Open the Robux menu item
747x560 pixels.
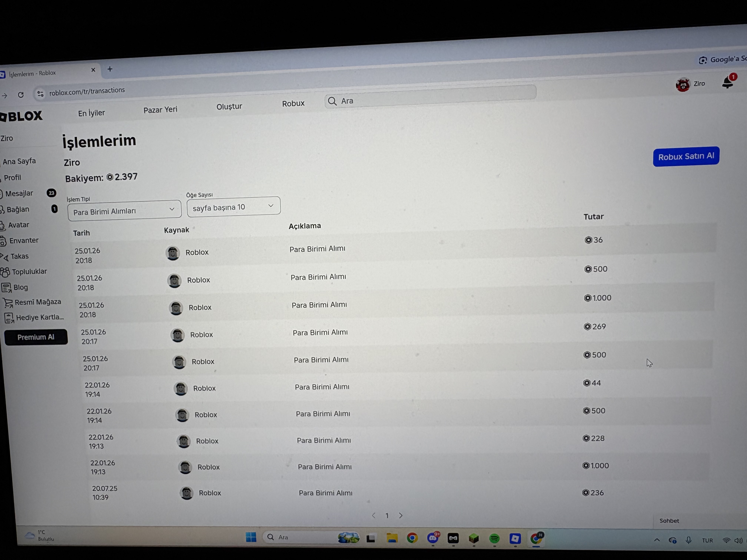[293, 104]
